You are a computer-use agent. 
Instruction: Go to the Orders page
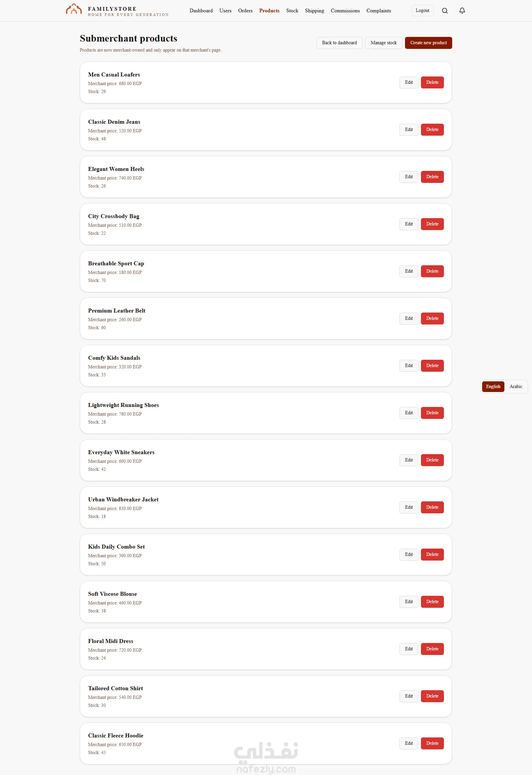[x=245, y=11]
